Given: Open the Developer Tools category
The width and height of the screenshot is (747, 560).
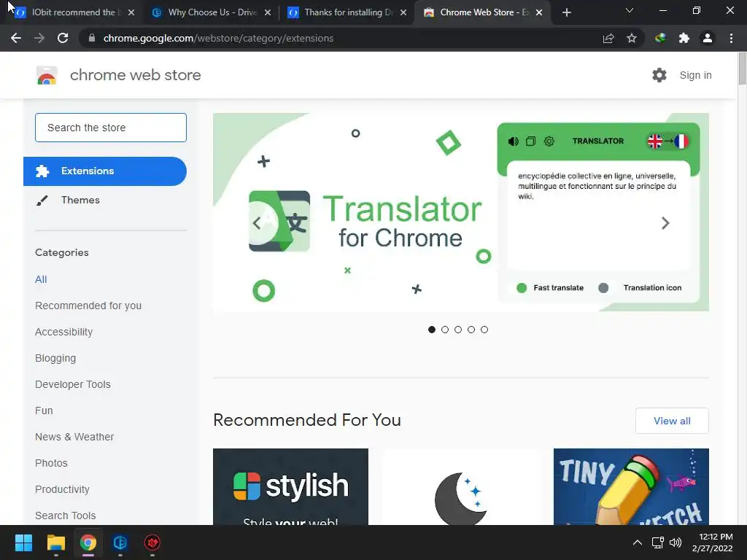Looking at the screenshot, I should click(x=73, y=384).
